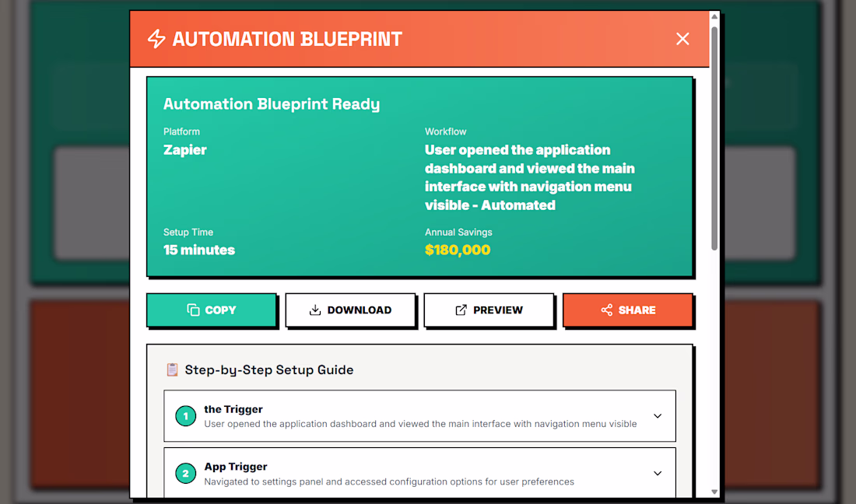Download the blueprint
The image size is (856, 504).
[x=350, y=310]
